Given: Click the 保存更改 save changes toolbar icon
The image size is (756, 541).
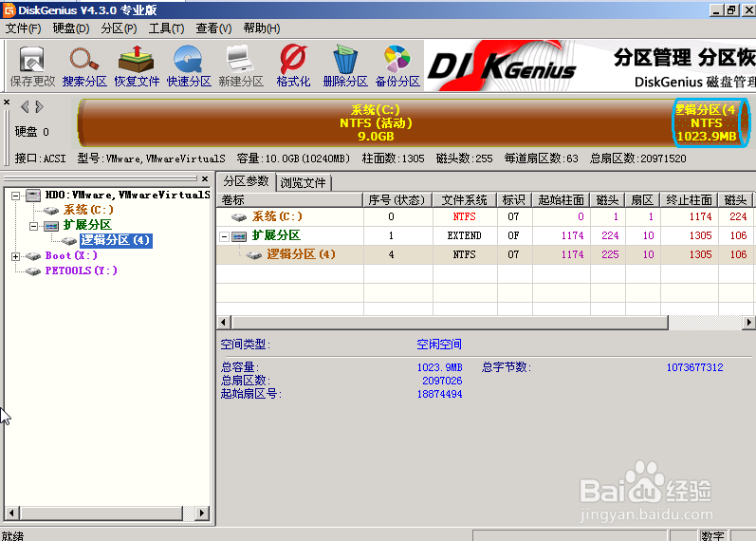Looking at the screenshot, I should tap(32, 66).
